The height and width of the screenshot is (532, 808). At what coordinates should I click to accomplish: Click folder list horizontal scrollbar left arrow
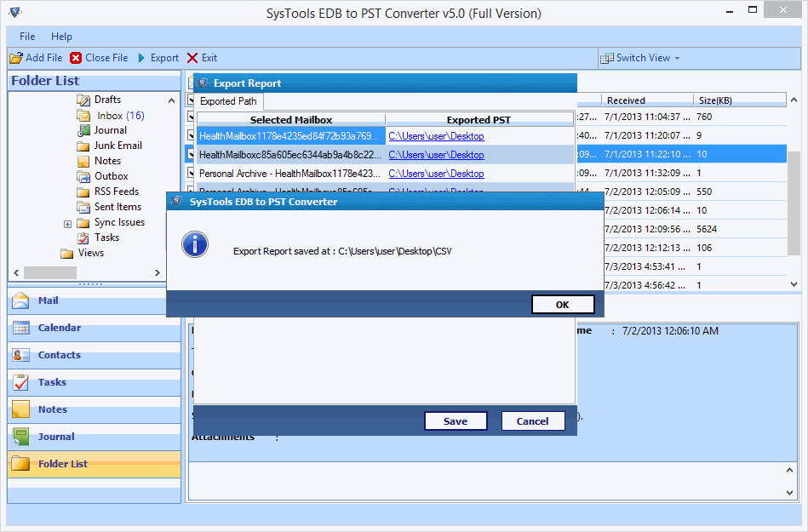pos(16,273)
